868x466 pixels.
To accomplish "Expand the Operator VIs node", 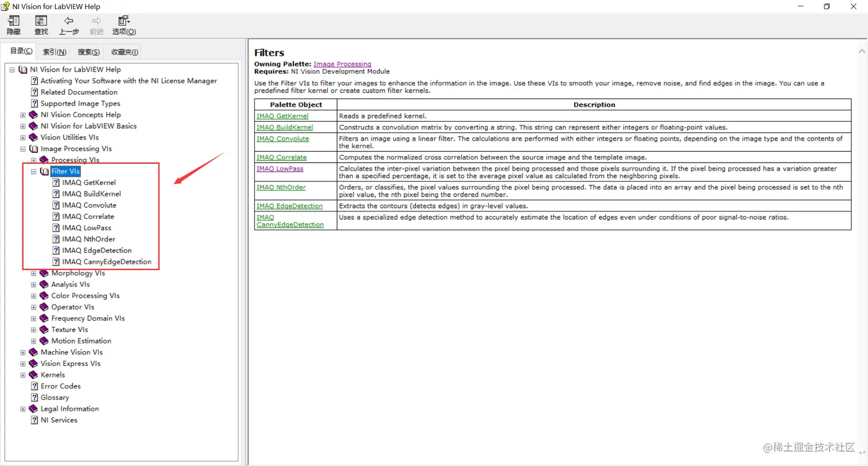I will pyautogui.click(x=34, y=307).
